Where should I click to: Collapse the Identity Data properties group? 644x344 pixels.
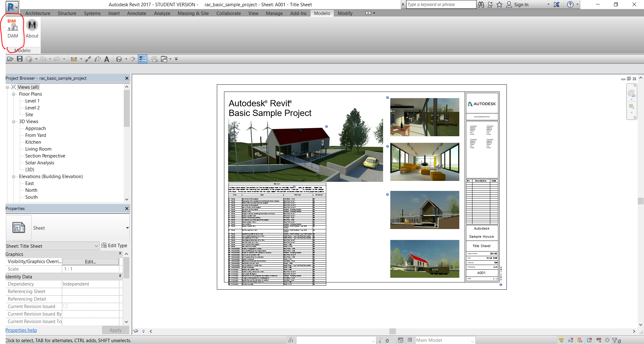(x=120, y=276)
